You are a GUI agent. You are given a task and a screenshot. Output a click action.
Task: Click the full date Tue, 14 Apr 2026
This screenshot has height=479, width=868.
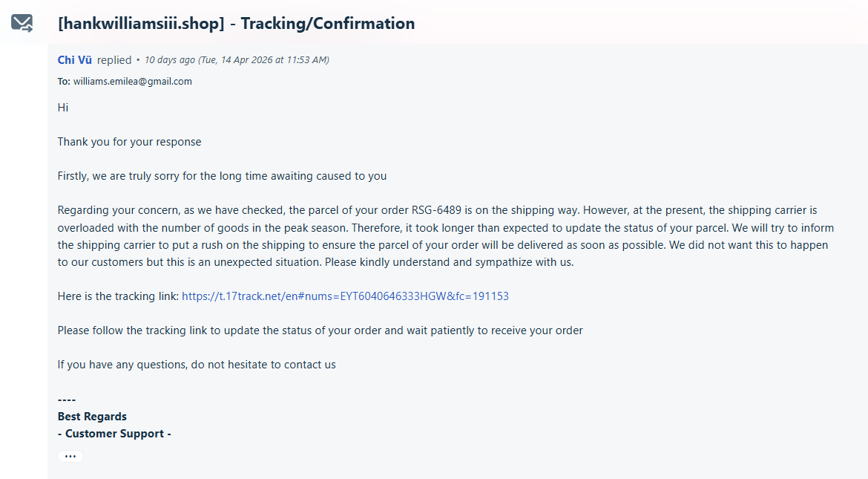(x=237, y=60)
